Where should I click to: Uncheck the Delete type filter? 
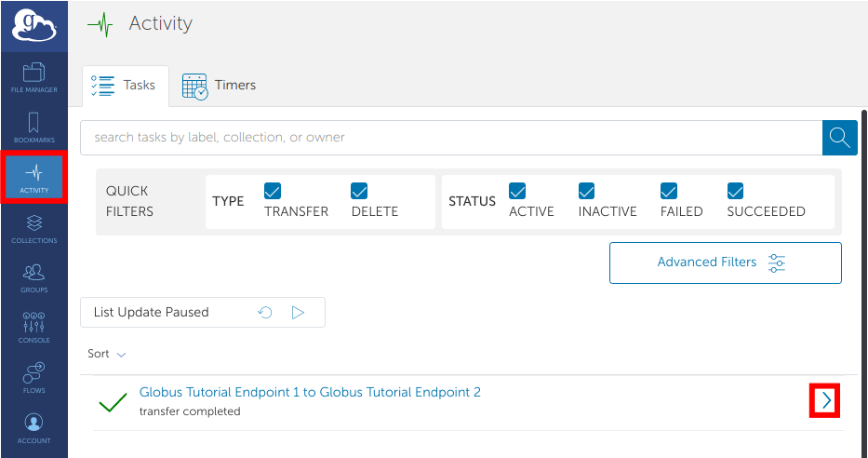pos(360,191)
